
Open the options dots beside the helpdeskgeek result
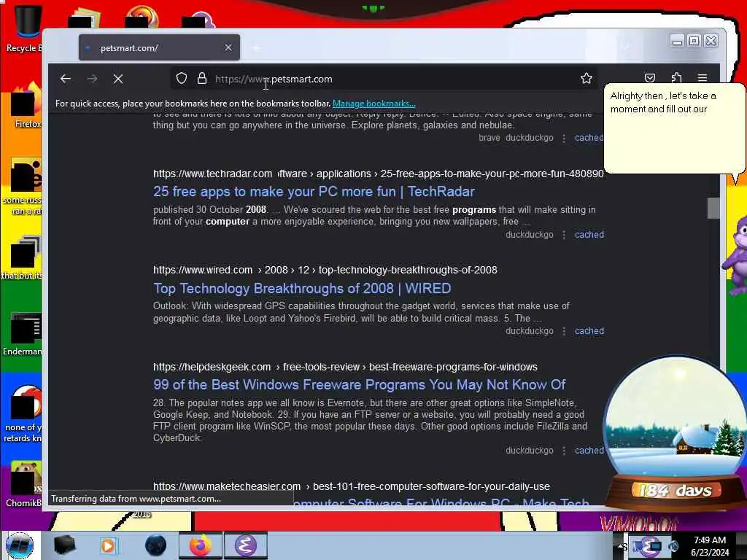[564, 451]
